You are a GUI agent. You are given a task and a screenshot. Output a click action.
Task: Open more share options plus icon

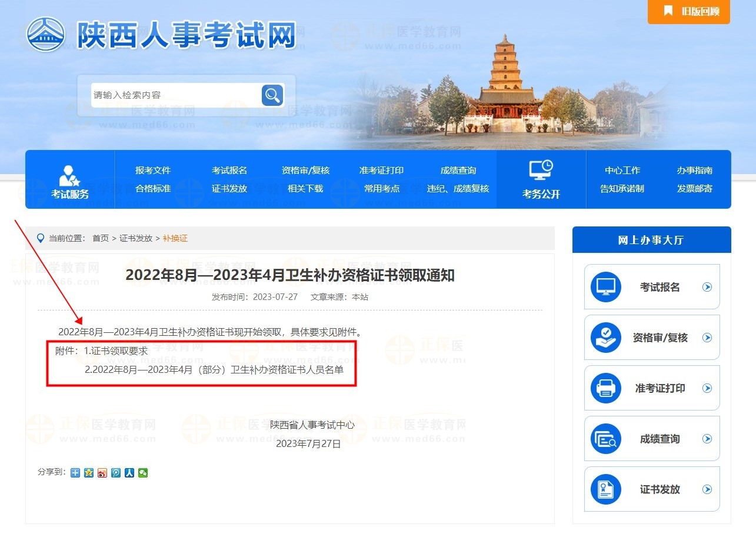[x=75, y=472]
